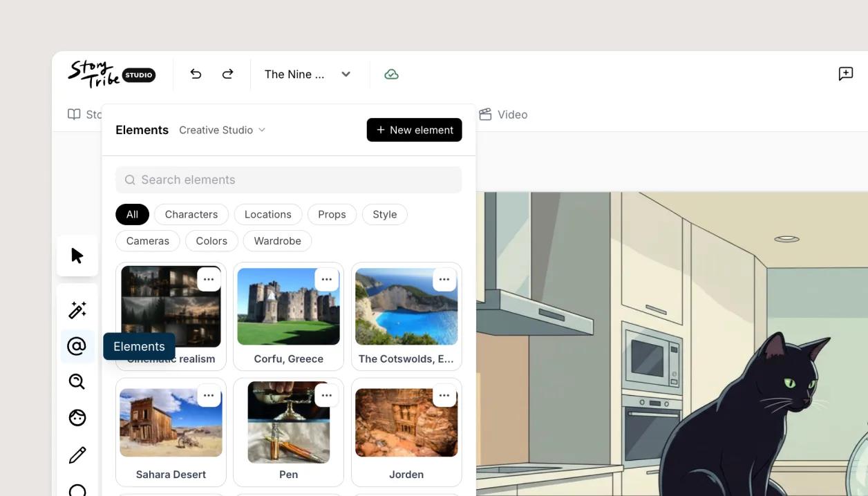
Task: Filter elements by Characters
Action: coord(191,214)
